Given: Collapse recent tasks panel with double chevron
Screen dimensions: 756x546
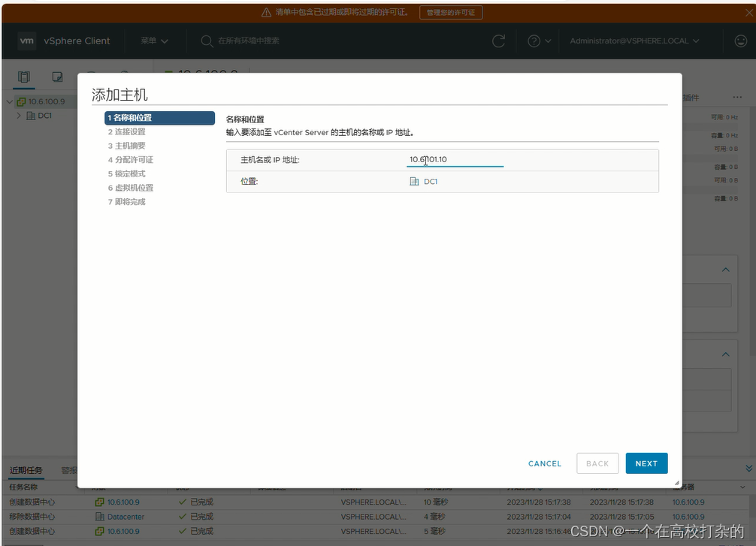Looking at the screenshot, I should [x=748, y=469].
